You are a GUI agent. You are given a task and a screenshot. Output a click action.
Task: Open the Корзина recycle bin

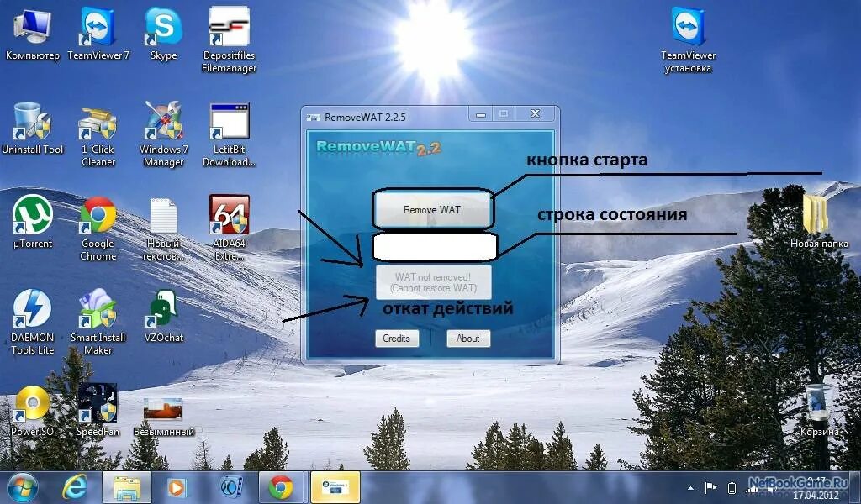[x=818, y=410]
